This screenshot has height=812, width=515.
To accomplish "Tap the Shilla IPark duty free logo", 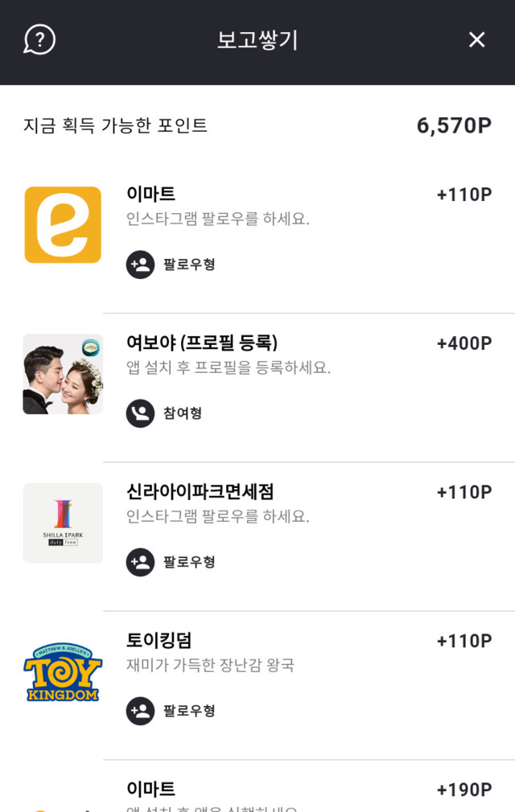I will tap(63, 523).
